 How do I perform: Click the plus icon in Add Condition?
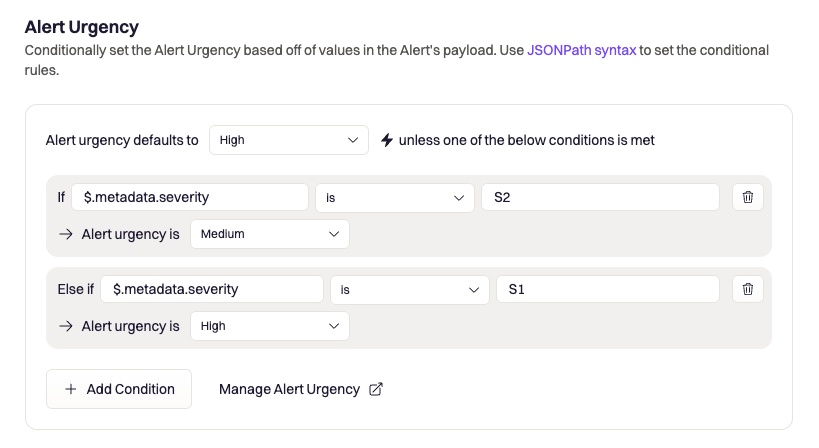71,389
